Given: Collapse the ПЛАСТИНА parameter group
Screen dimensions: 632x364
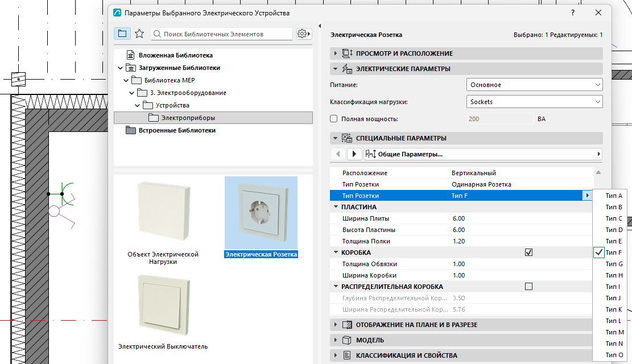Looking at the screenshot, I should (336, 207).
